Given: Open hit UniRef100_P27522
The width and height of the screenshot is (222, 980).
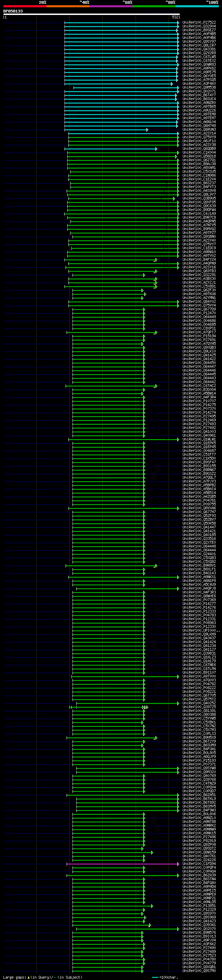Looking at the screenshot, I should pos(199,23).
